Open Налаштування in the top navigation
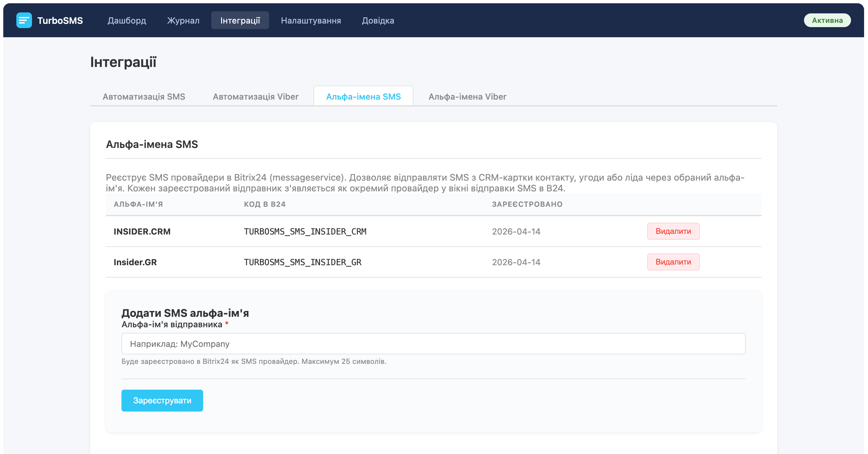Screen dimensions: 868x454 [311, 21]
